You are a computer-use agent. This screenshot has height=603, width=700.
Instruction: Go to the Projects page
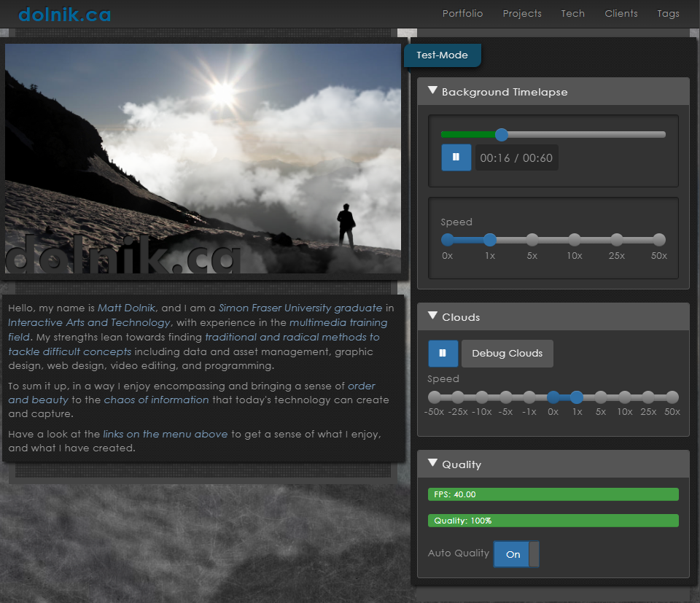[522, 13]
